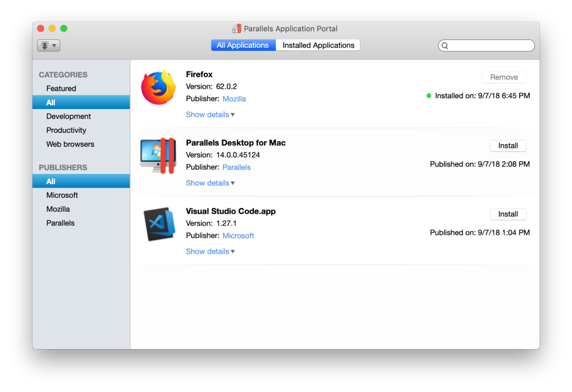Viewport: 572px width, 392px height.
Task: Click the download filter icon at top left
Action: coord(45,45)
